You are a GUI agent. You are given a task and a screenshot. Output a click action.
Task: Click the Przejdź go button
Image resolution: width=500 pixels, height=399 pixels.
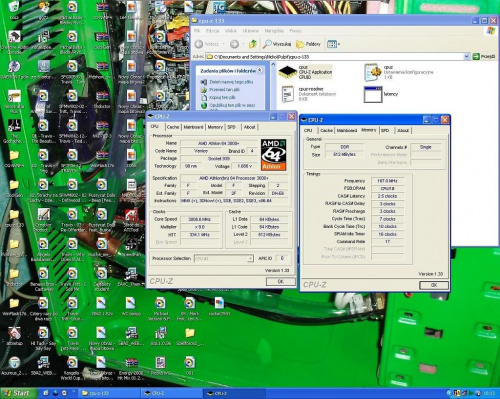click(484, 57)
